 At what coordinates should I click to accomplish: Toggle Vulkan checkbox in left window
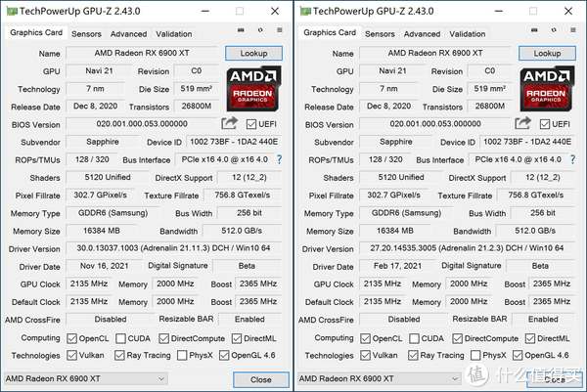coord(71,355)
